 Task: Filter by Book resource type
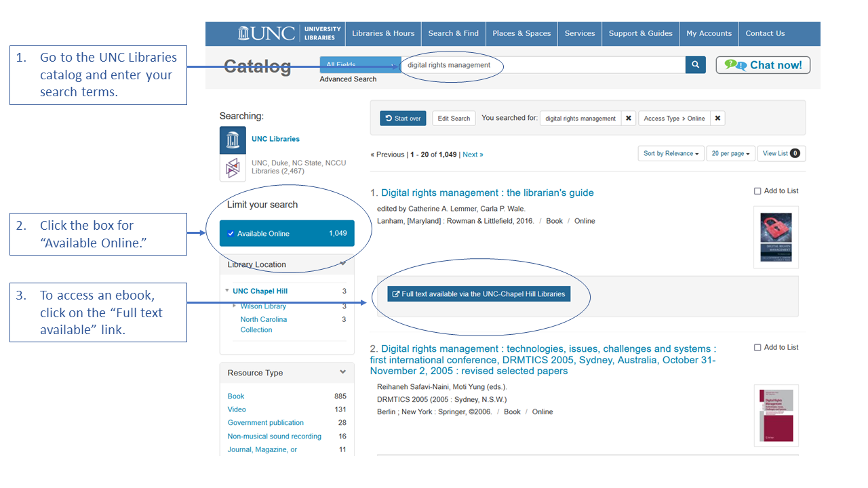(236, 396)
